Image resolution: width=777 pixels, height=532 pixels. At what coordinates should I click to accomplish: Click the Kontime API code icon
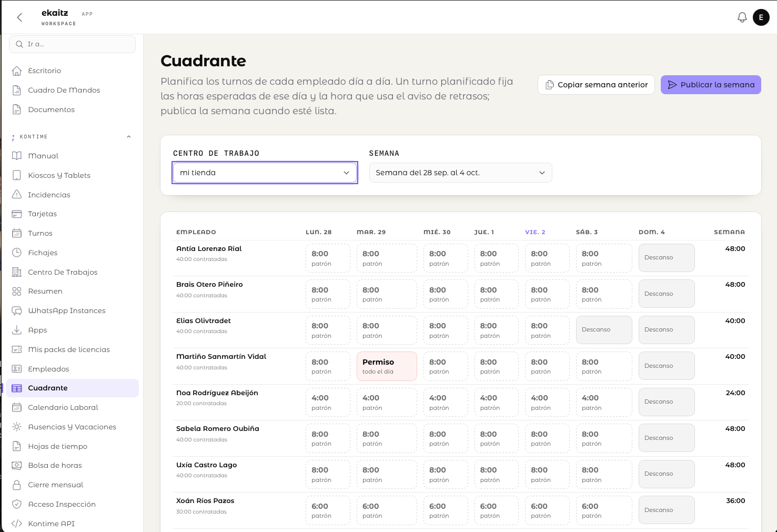(17, 524)
